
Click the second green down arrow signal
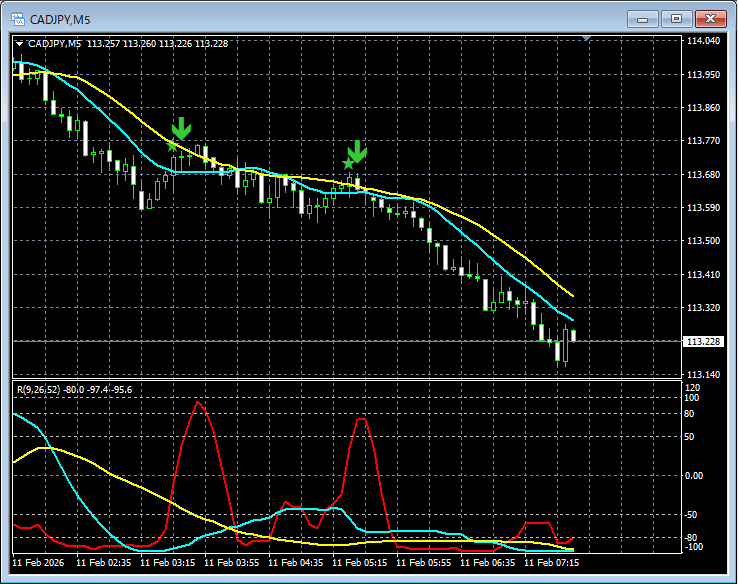tap(358, 151)
